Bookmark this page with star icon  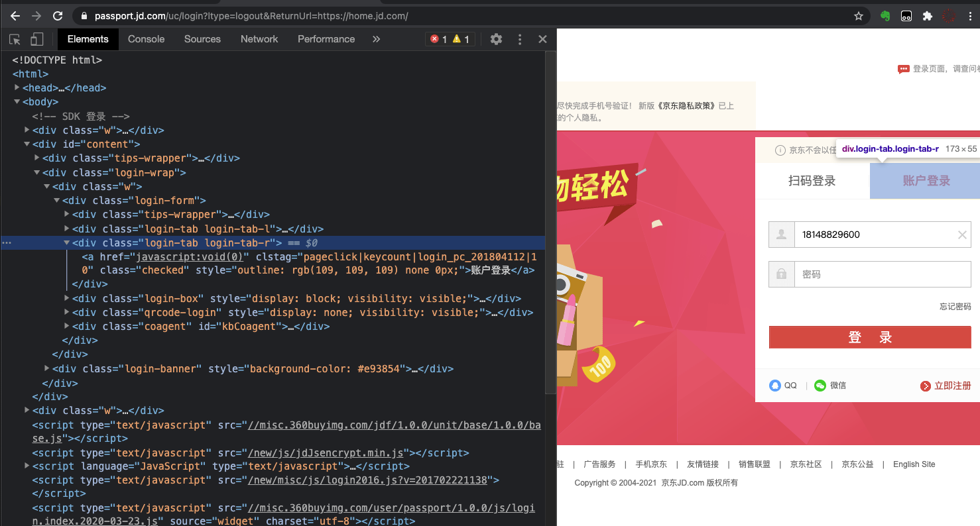(859, 16)
